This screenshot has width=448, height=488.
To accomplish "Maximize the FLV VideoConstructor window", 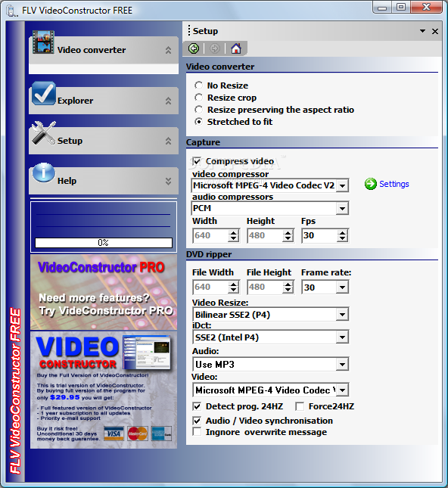I will (401, 7).
